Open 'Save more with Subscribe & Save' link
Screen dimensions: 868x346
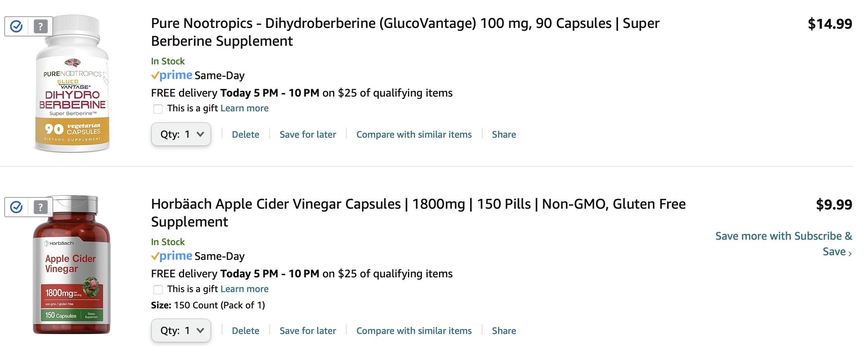(x=783, y=244)
